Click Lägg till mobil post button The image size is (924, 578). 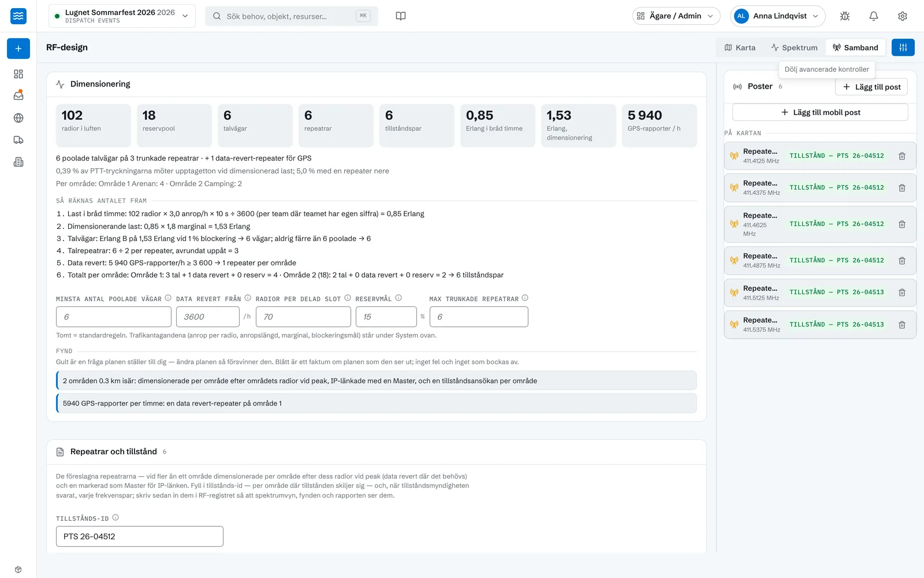pos(820,112)
